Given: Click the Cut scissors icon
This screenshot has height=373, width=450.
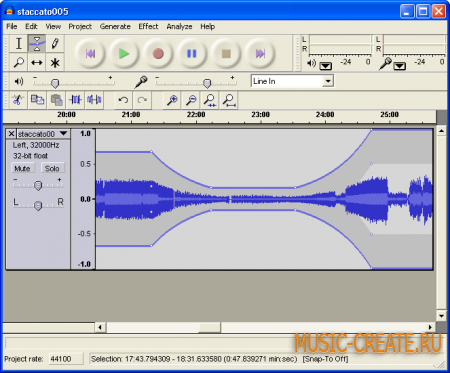Looking at the screenshot, I should pyautogui.click(x=18, y=100).
